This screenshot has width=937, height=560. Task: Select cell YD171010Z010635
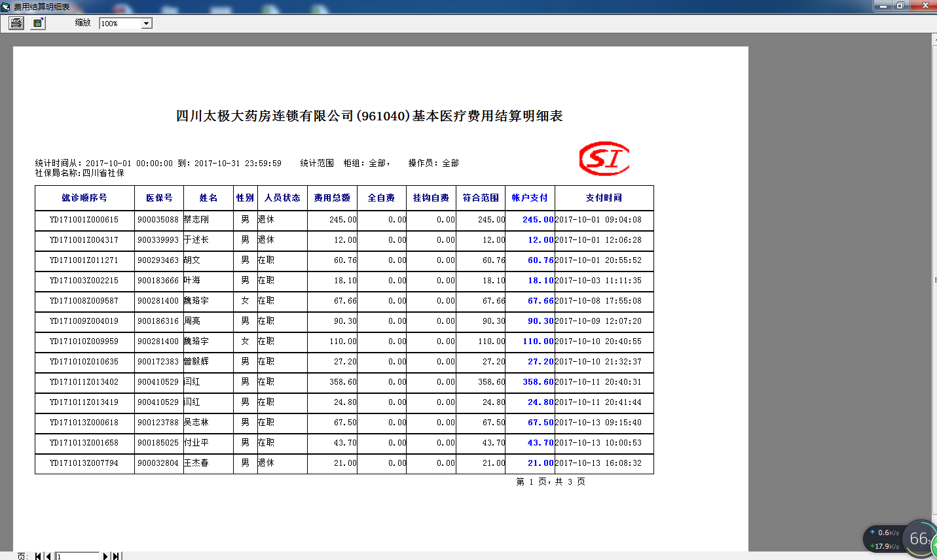[84, 362]
